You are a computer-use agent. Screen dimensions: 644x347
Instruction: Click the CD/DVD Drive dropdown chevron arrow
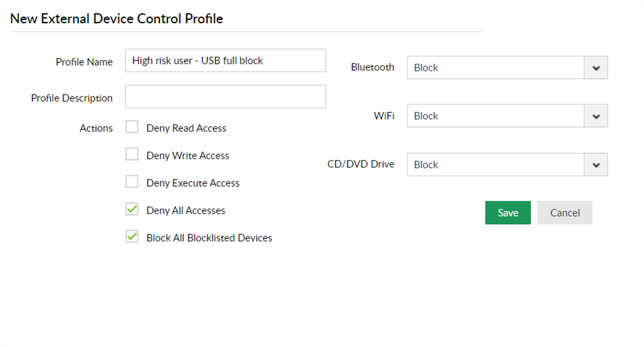tap(596, 165)
